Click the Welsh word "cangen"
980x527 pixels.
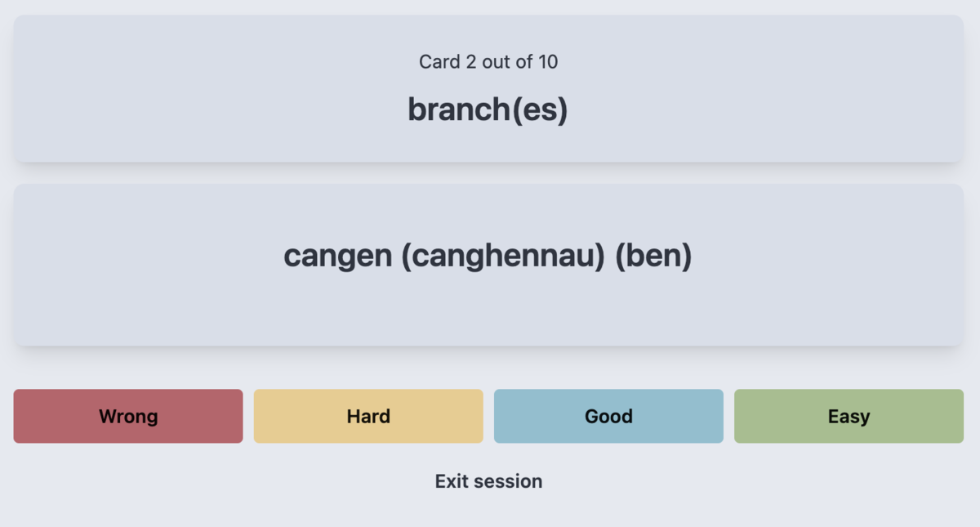coord(337,256)
